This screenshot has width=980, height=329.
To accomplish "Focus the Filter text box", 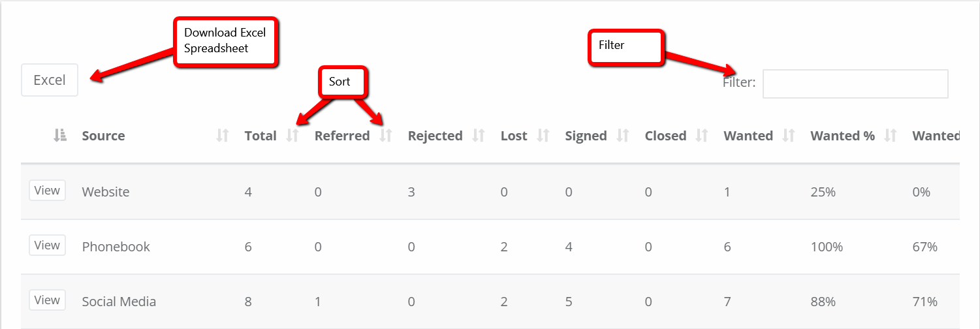I will tap(855, 84).
